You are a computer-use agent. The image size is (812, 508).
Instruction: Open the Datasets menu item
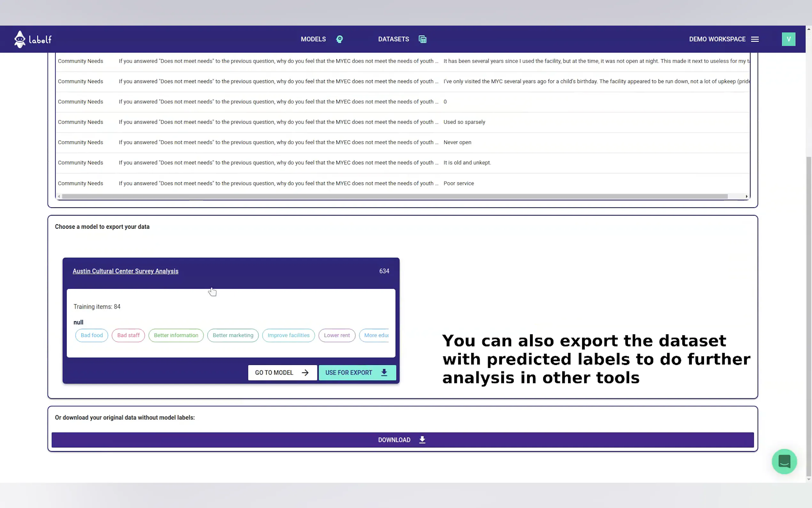point(394,39)
